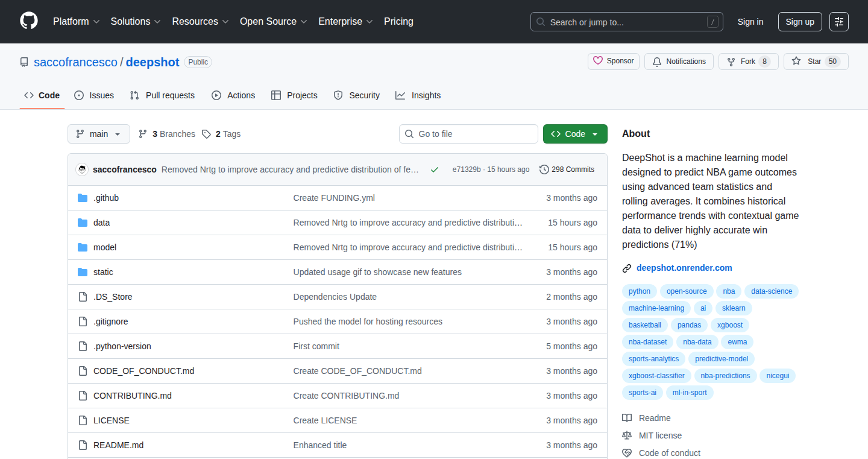
Task: Go to the GitHub homepage logo
Action: [x=29, y=22]
